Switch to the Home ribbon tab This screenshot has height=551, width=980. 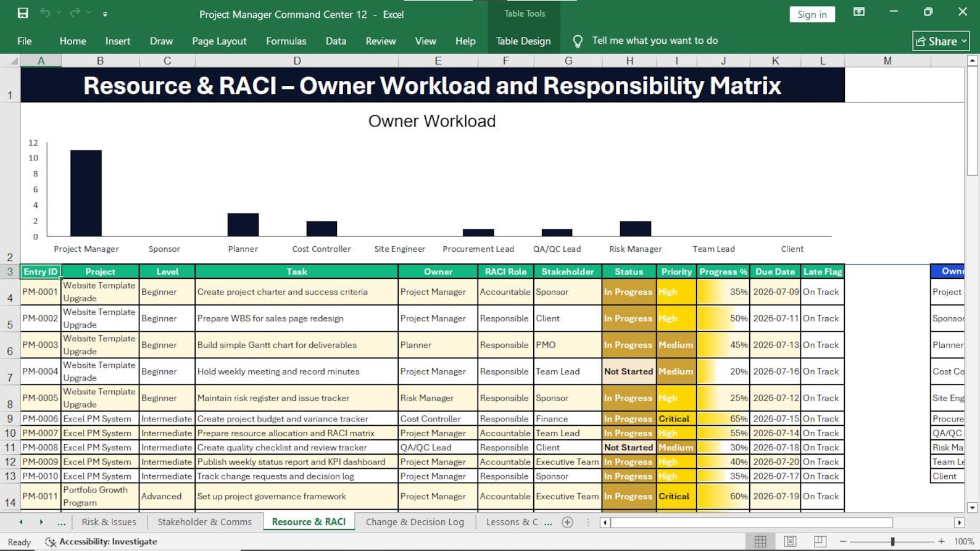point(73,41)
